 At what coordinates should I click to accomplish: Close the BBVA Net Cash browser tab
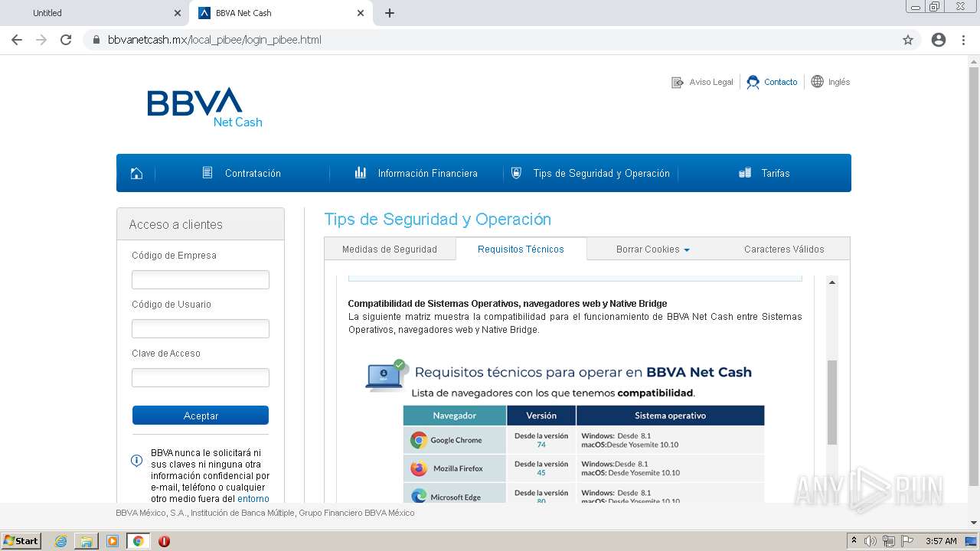pos(361,13)
